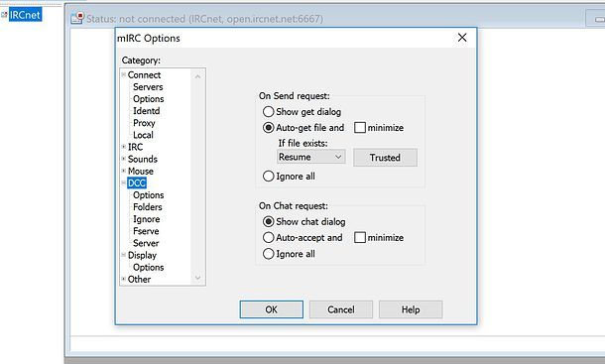This screenshot has width=605, height=364.
Task: Expand the Mouse category
Action: pos(123,171)
